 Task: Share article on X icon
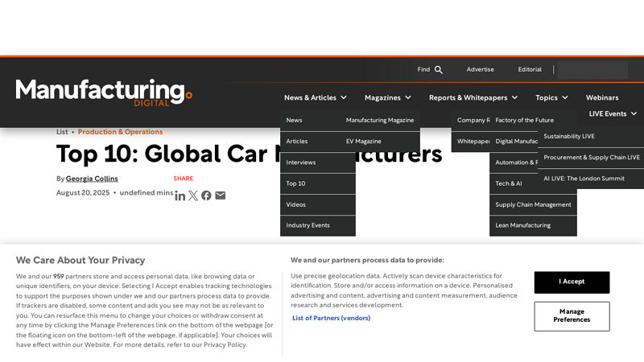pos(193,195)
